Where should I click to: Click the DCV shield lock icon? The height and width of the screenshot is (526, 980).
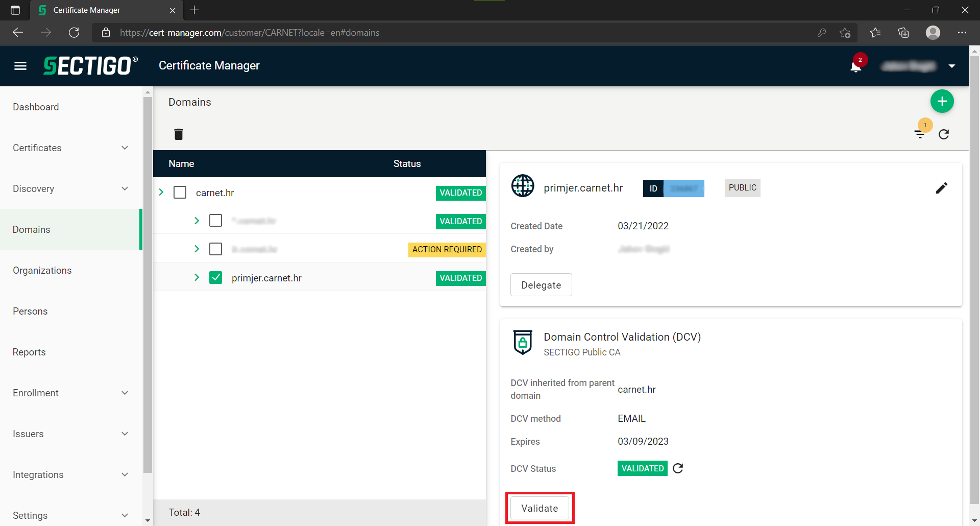coord(523,343)
